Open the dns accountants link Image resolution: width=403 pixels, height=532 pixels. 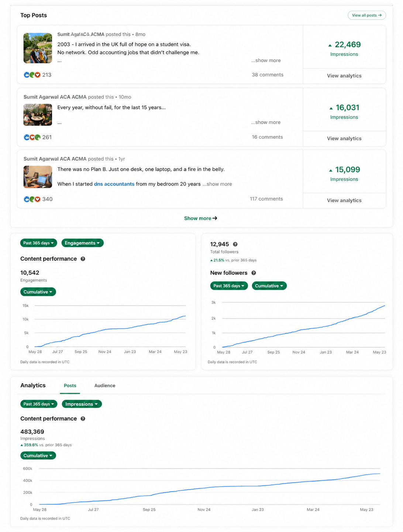pyautogui.click(x=114, y=184)
